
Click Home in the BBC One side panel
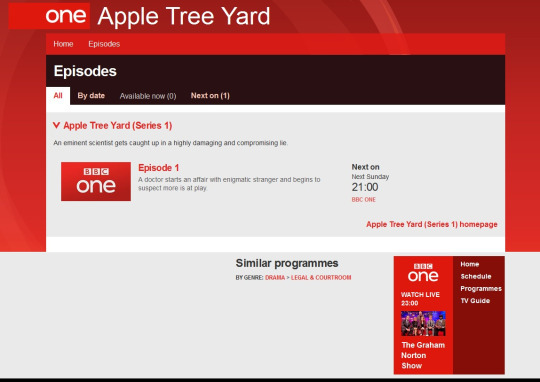coord(470,264)
